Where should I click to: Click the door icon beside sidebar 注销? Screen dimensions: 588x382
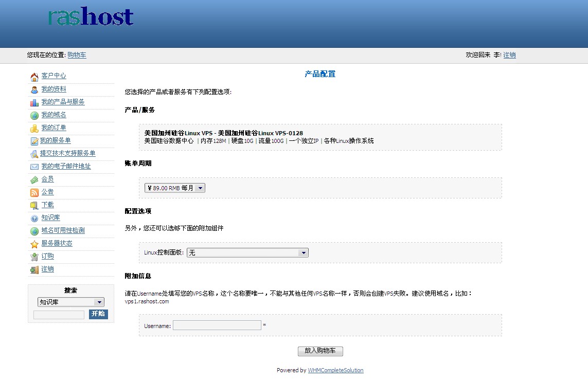click(34, 270)
